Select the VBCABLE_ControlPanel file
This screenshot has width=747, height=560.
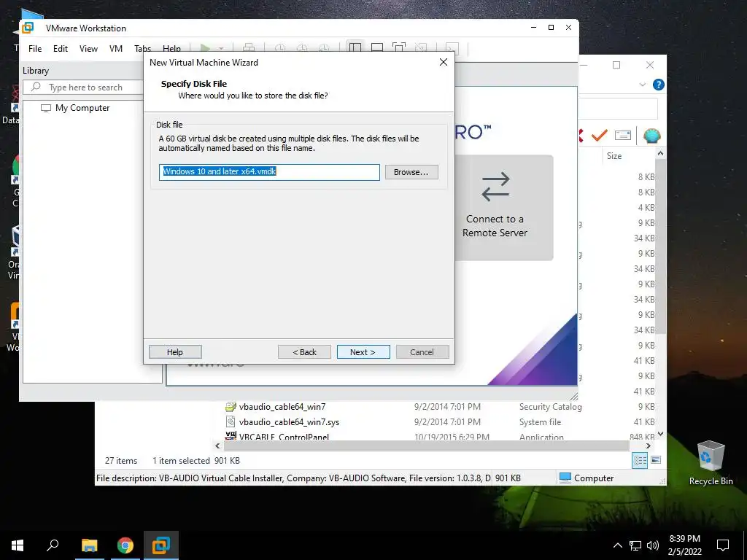point(284,436)
